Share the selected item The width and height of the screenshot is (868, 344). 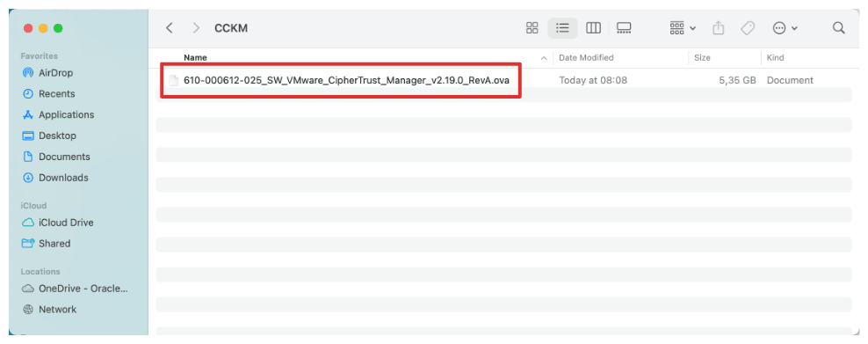[x=719, y=27]
